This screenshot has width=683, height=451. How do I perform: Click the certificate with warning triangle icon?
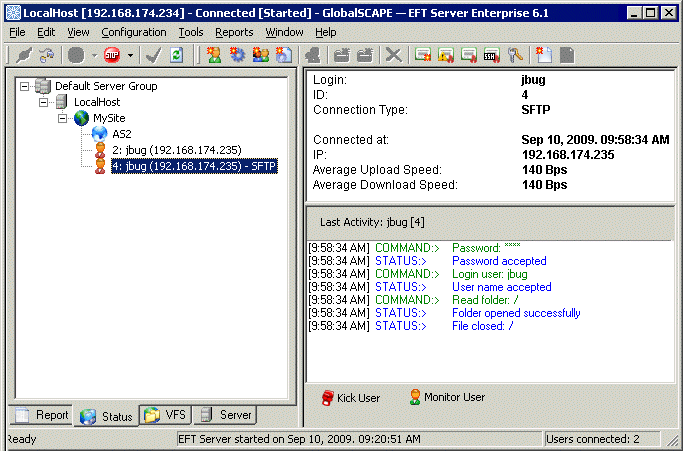click(x=446, y=55)
